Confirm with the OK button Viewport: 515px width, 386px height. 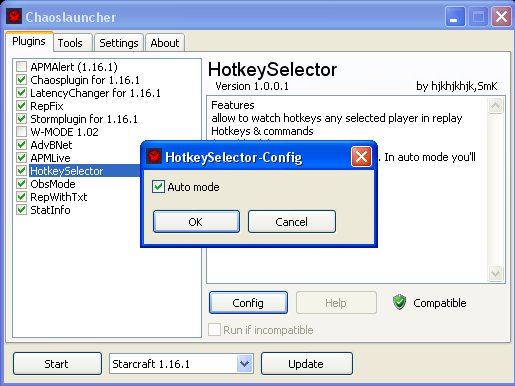pos(196,222)
